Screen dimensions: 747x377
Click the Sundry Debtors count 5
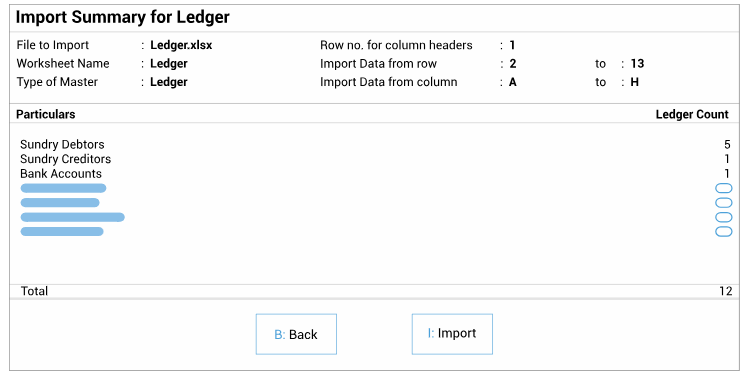[x=727, y=144]
